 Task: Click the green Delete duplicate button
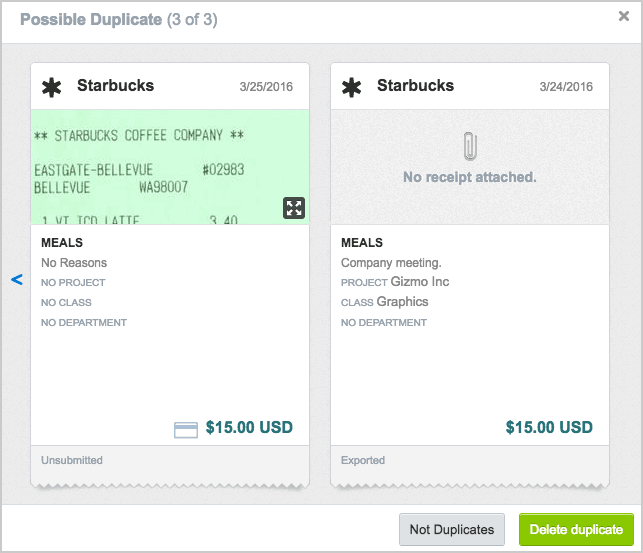pos(576,529)
